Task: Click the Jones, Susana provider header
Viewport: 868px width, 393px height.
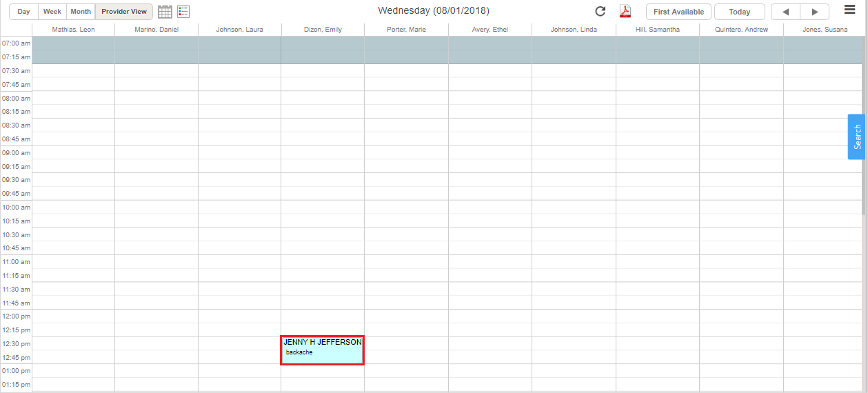Action: click(825, 30)
